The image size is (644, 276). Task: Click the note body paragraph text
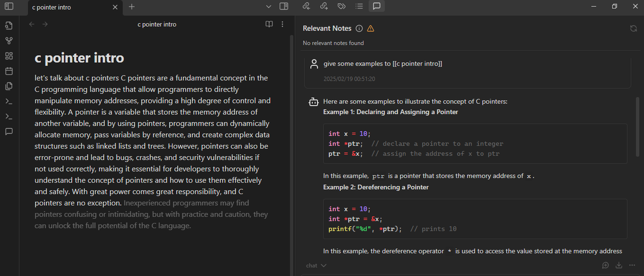tap(152, 152)
